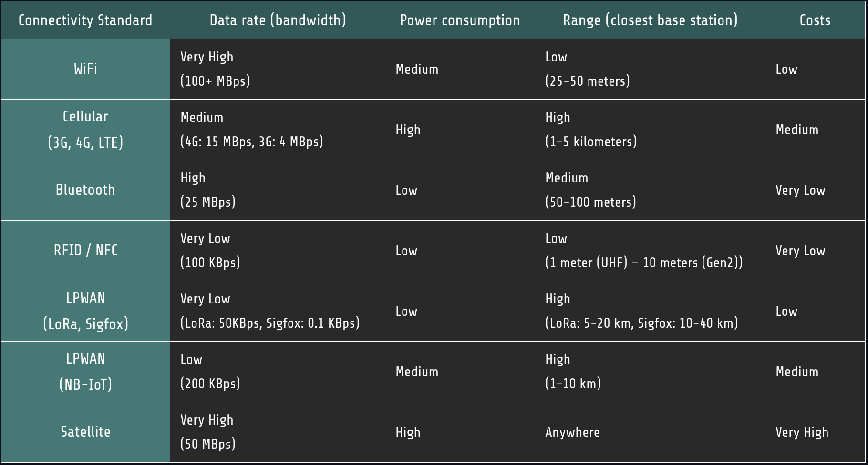Click the "Anywhere" Satellite range cell
The width and height of the screenshot is (868, 465).
[572, 432]
